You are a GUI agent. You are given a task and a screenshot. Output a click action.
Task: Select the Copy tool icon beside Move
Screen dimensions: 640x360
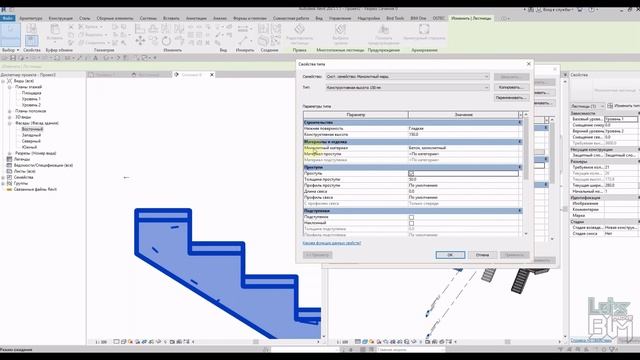153,40
